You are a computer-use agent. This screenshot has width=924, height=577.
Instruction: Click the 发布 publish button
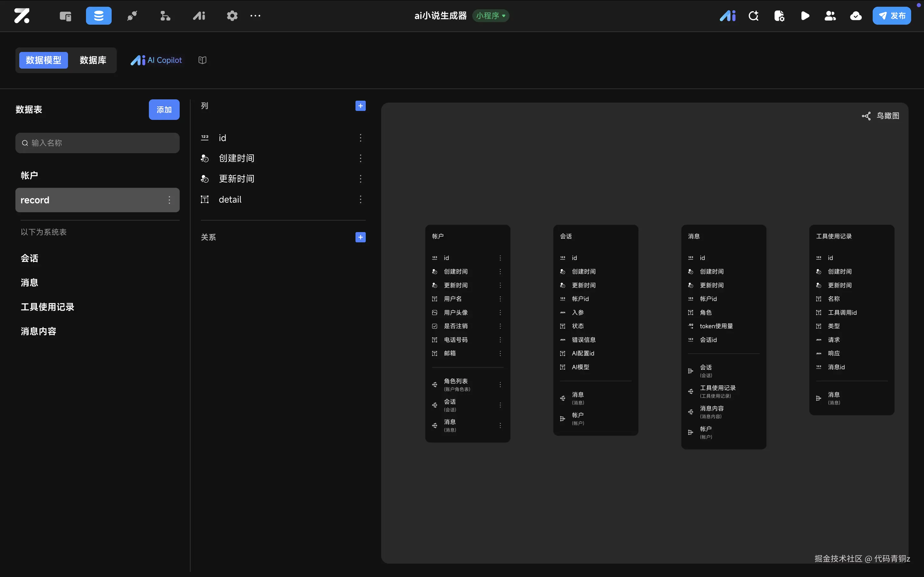pos(891,16)
